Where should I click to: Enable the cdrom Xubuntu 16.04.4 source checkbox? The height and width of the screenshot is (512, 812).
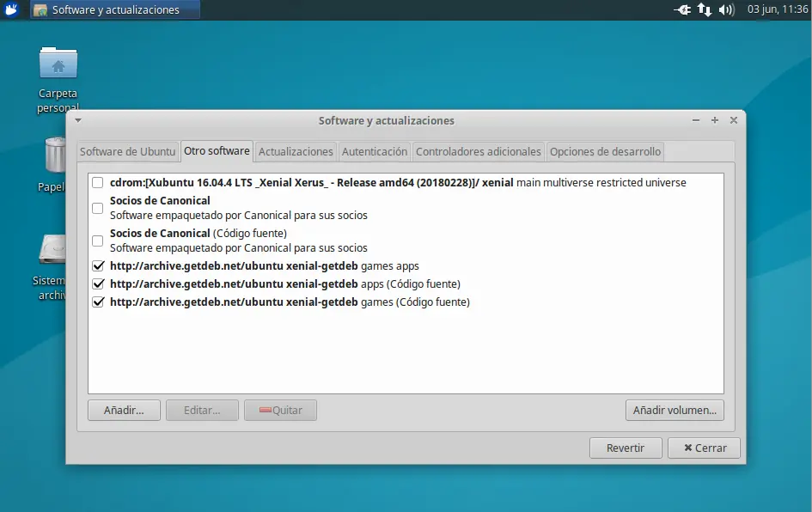(97, 182)
